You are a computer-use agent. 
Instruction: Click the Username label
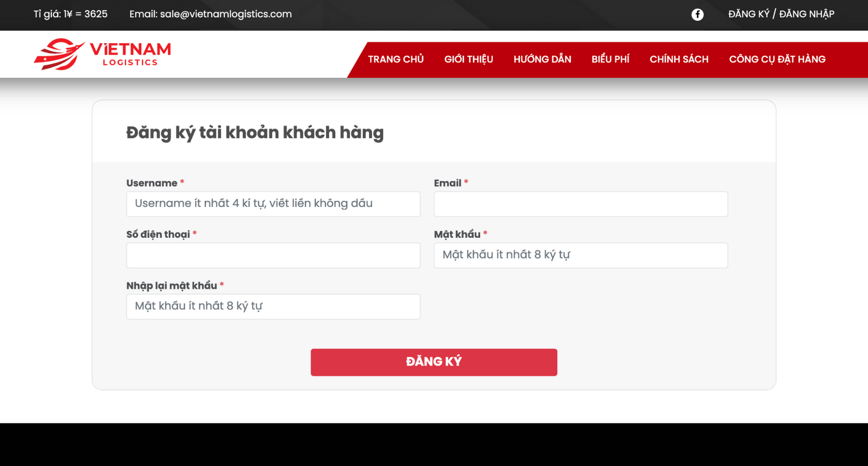pyautogui.click(x=152, y=183)
